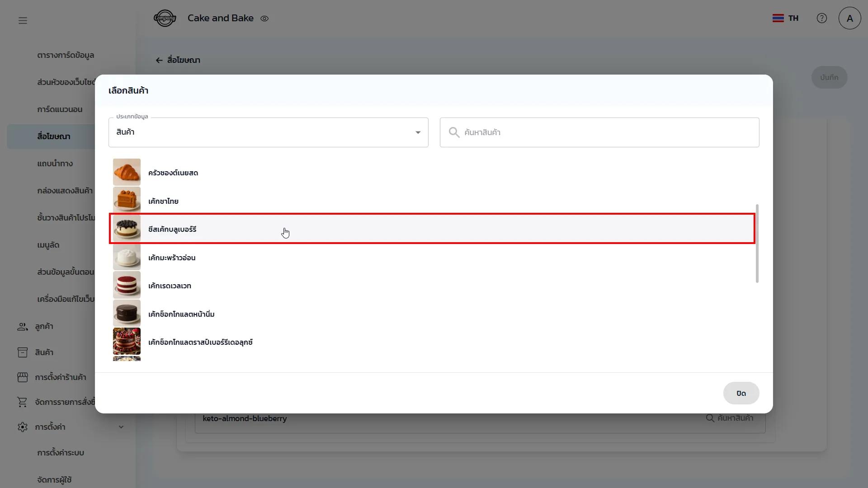Image resolution: width=868 pixels, height=488 pixels.
Task: Switch language via TH flag selector
Action: pos(785,18)
